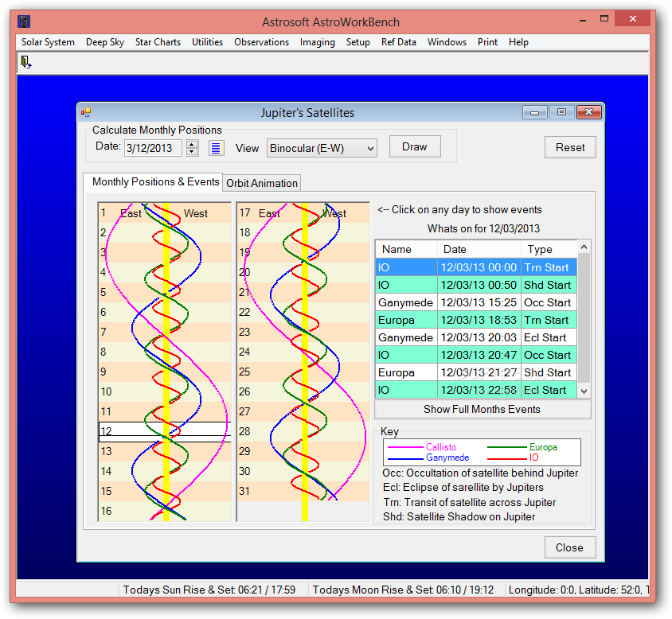Click day 28 in the positions chart
Image resolution: width=672 pixels, height=619 pixels.
pyautogui.click(x=303, y=431)
